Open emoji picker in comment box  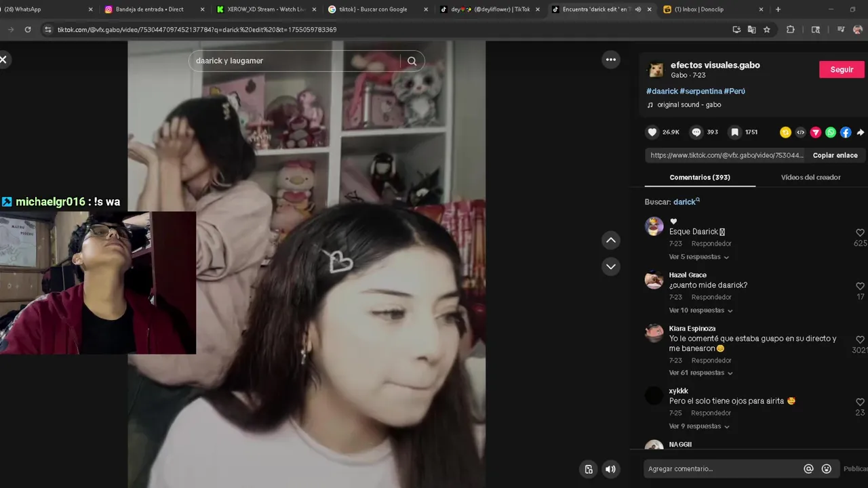pyautogui.click(x=827, y=469)
